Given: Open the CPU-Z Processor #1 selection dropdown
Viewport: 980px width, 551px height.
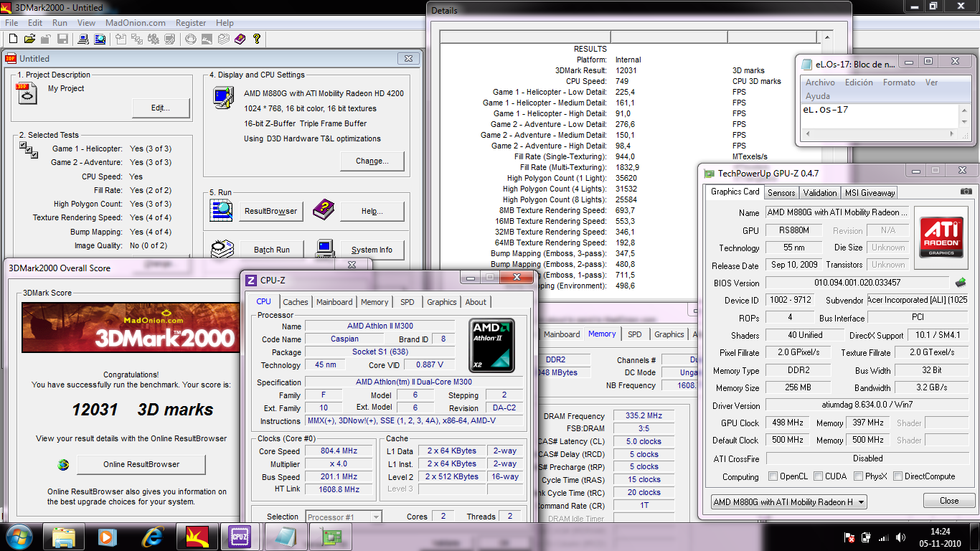Looking at the screenshot, I should (x=344, y=517).
